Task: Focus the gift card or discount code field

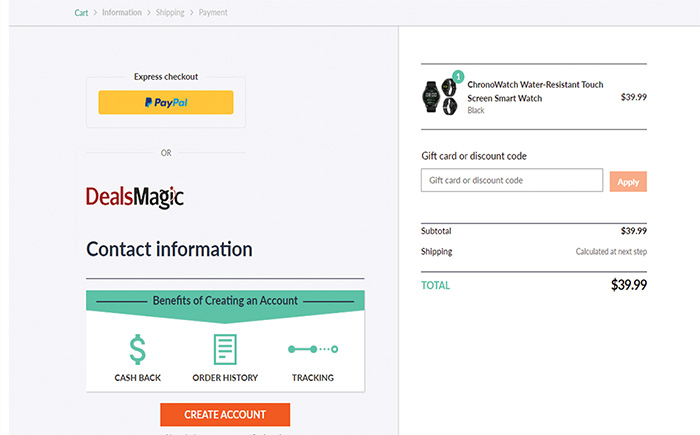Action: (x=512, y=180)
